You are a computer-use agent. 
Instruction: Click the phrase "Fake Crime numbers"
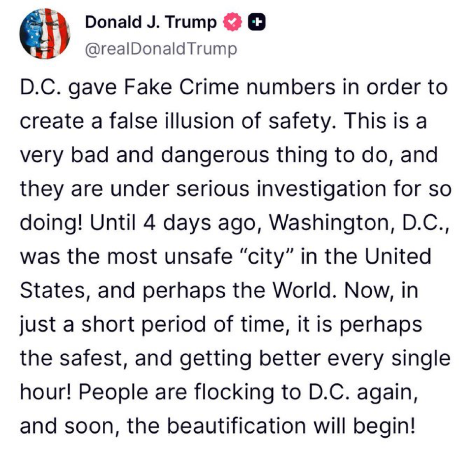[229, 87]
